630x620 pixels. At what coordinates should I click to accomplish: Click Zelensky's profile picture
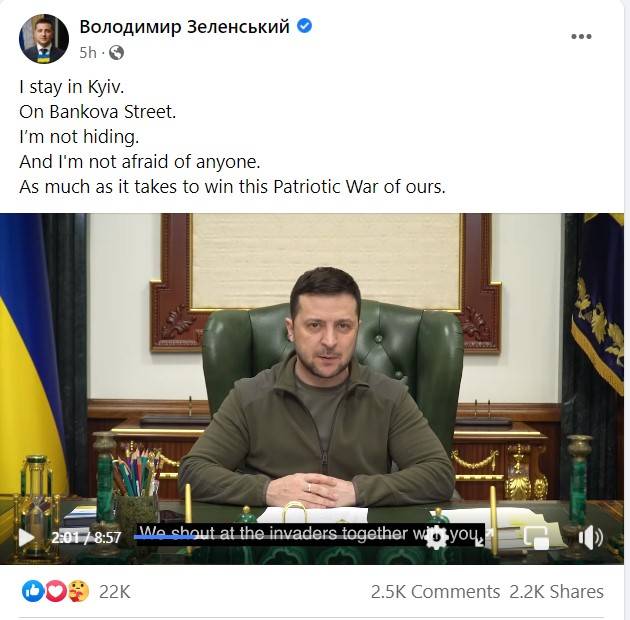tap(44, 39)
